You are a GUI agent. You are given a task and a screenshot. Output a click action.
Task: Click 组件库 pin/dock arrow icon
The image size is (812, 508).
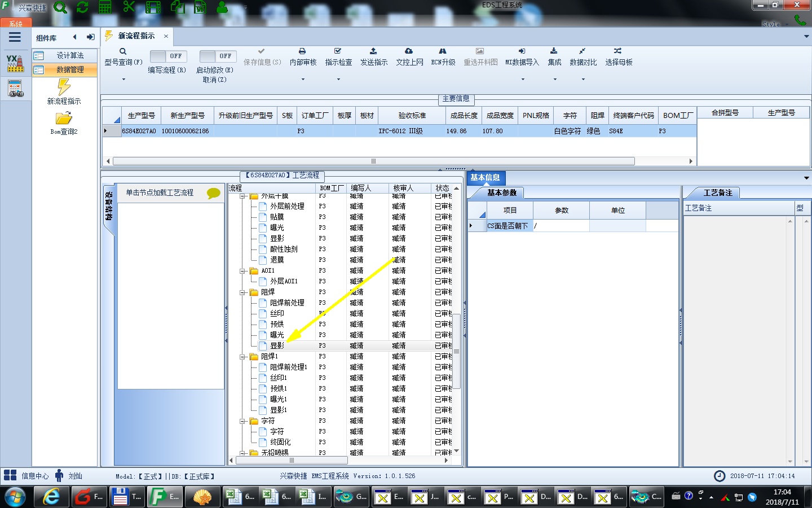pos(90,37)
